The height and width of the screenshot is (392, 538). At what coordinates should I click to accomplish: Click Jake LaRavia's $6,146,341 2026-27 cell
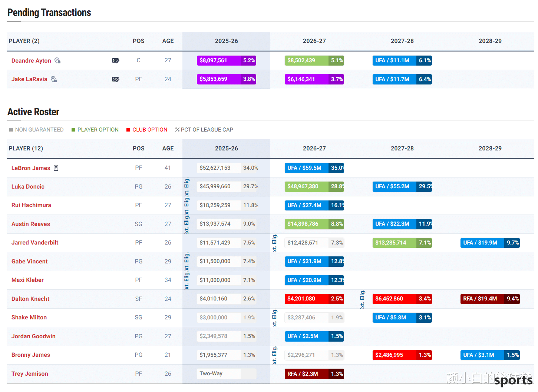coord(314,79)
